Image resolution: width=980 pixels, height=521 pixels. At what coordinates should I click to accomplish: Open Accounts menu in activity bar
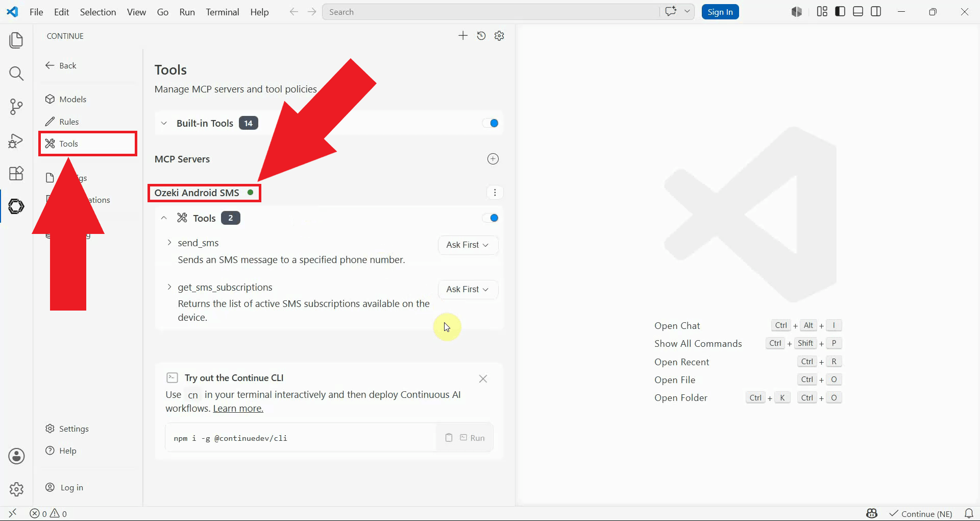16,456
